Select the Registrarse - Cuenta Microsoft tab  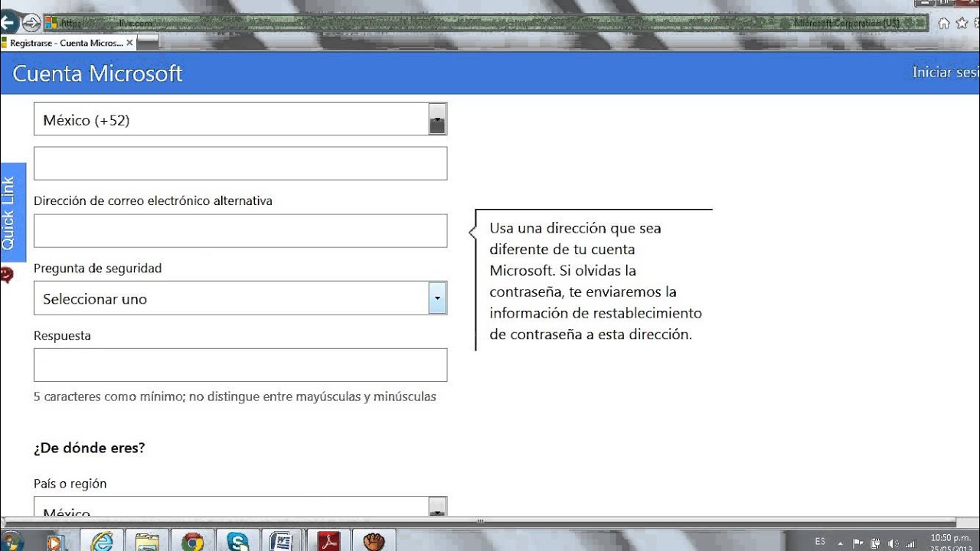pyautogui.click(x=67, y=43)
